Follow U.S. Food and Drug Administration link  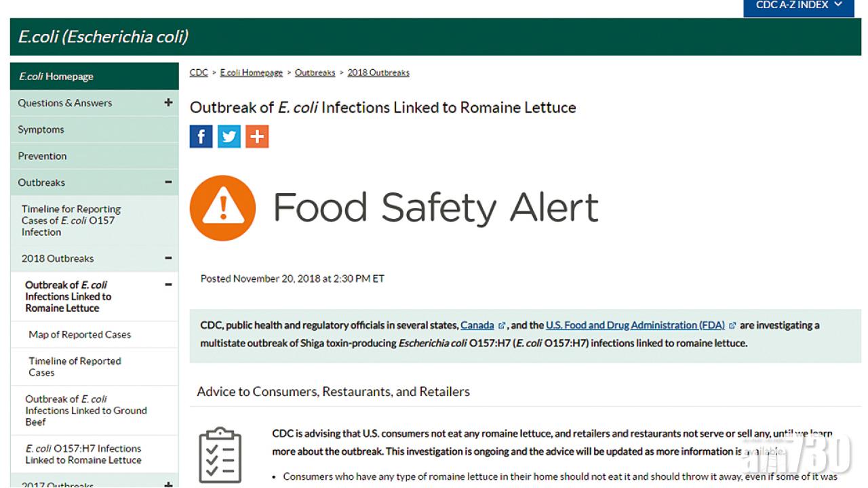(635, 325)
